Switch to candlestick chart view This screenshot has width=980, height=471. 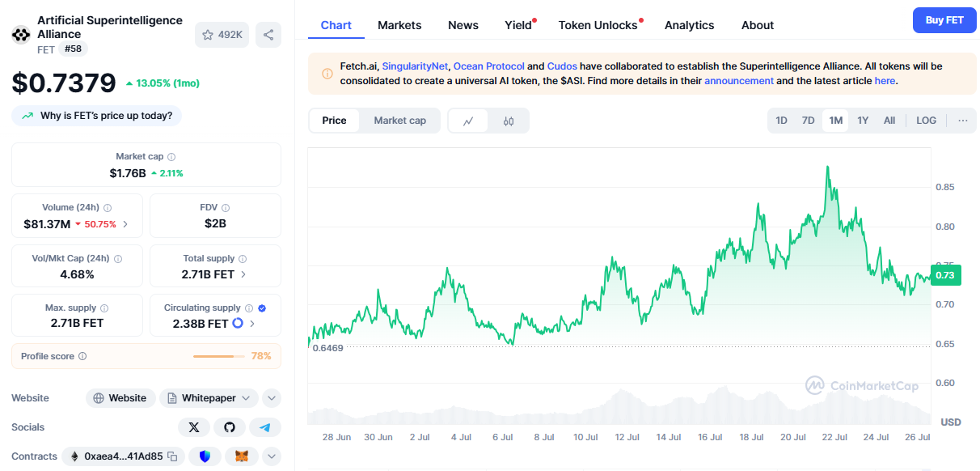(x=509, y=121)
